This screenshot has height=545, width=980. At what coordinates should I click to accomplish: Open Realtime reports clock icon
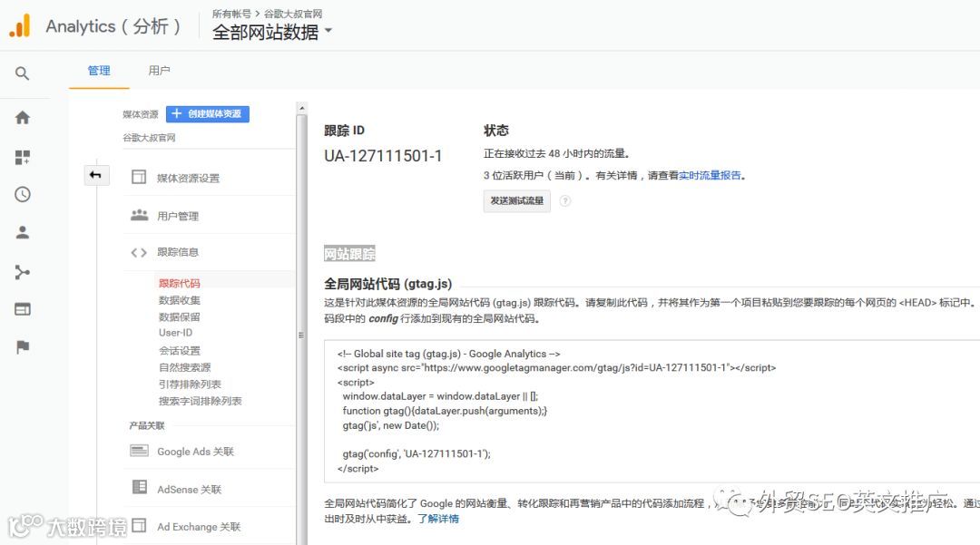click(x=23, y=194)
